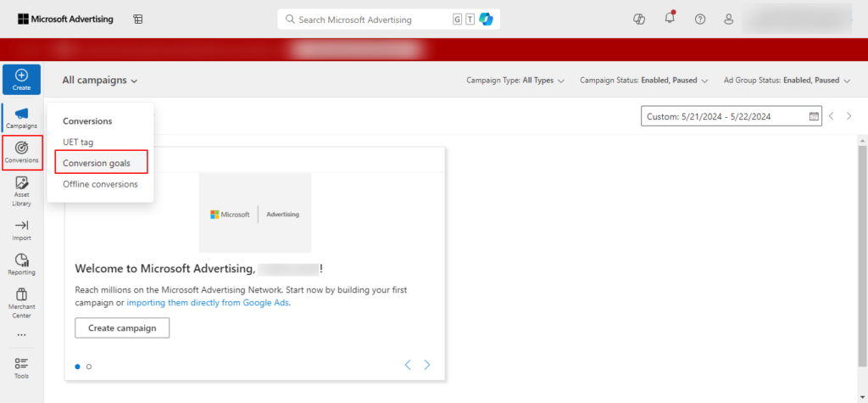Select Conversion goals menu item
The height and width of the screenshot is (403, 868).
97,163
